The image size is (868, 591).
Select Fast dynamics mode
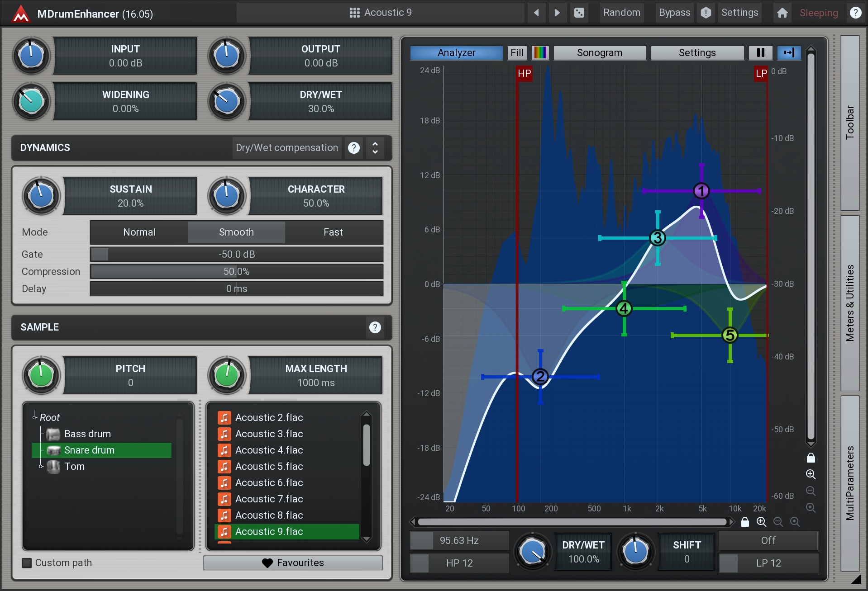click(333, 232)
